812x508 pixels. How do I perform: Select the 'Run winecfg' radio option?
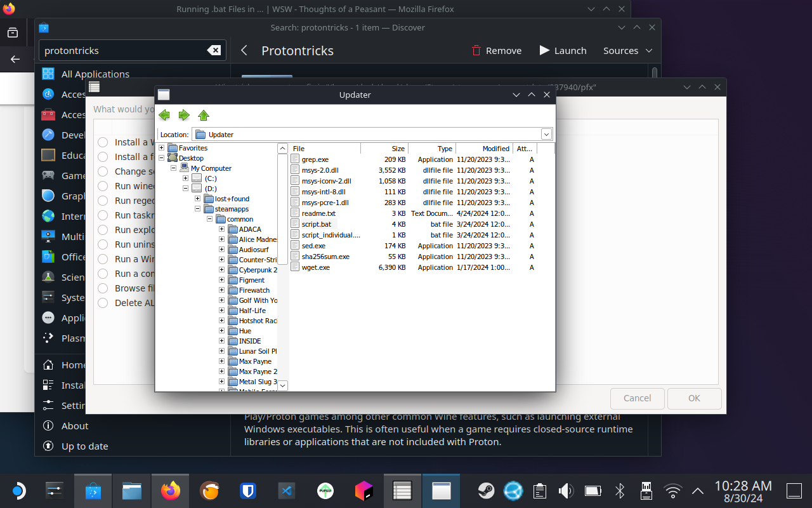tap(103, 186)
